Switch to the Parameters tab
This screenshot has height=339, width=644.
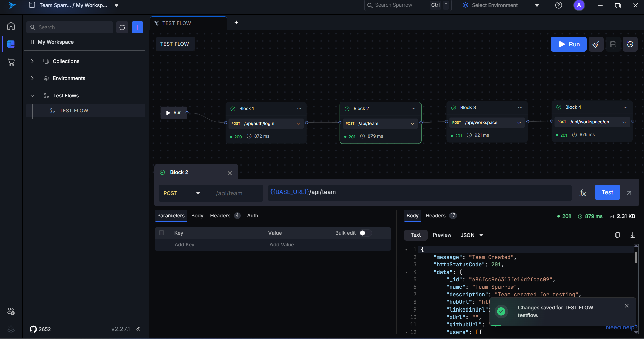pyautogui.click(x=171, y=216)
